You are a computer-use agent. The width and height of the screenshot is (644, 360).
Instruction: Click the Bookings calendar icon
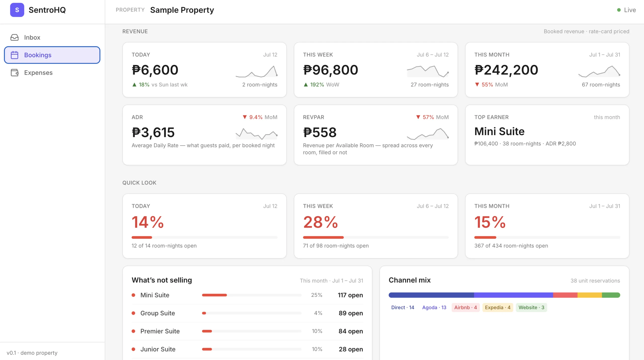point(15,55)
